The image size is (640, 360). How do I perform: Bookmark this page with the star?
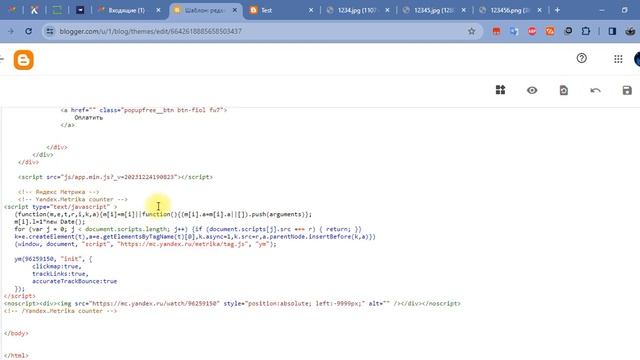[471, 31]
